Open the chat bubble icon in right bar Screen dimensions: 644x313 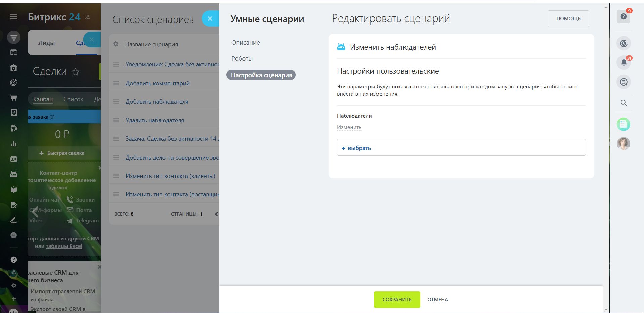[x=624, y=82]
